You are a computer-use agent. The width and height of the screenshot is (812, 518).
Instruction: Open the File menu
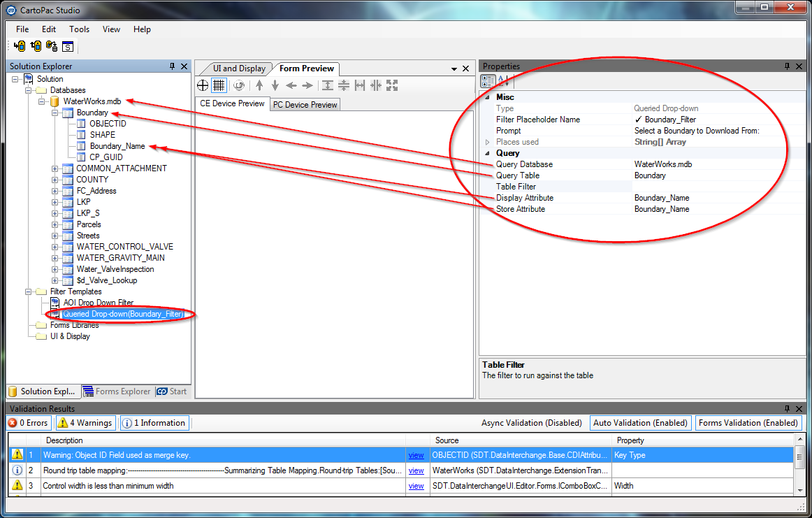click(x=22, y=29)
